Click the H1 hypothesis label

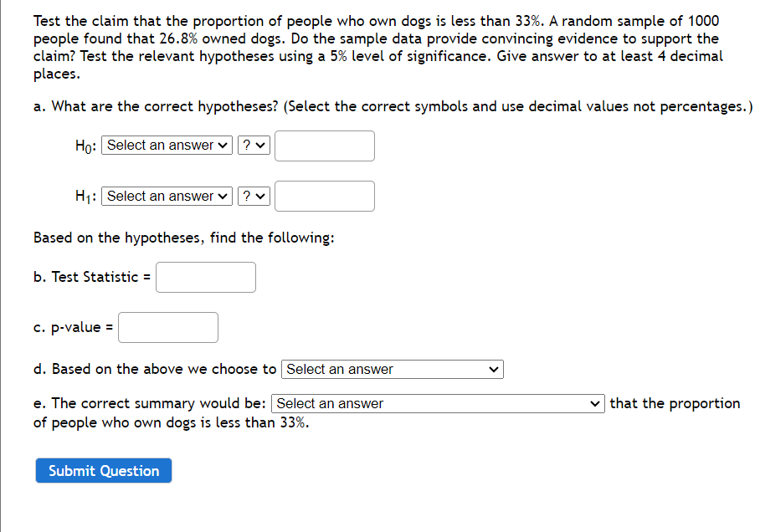[87, 196]
